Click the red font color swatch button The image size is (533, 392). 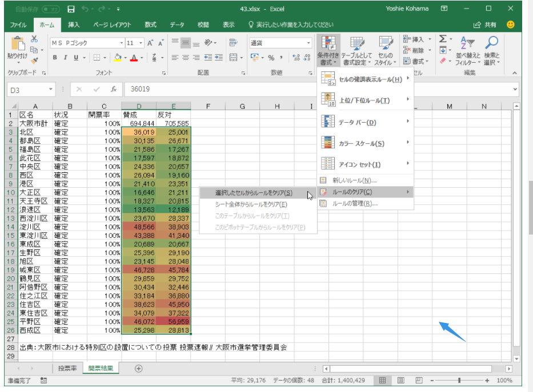[x=134, y=58]
